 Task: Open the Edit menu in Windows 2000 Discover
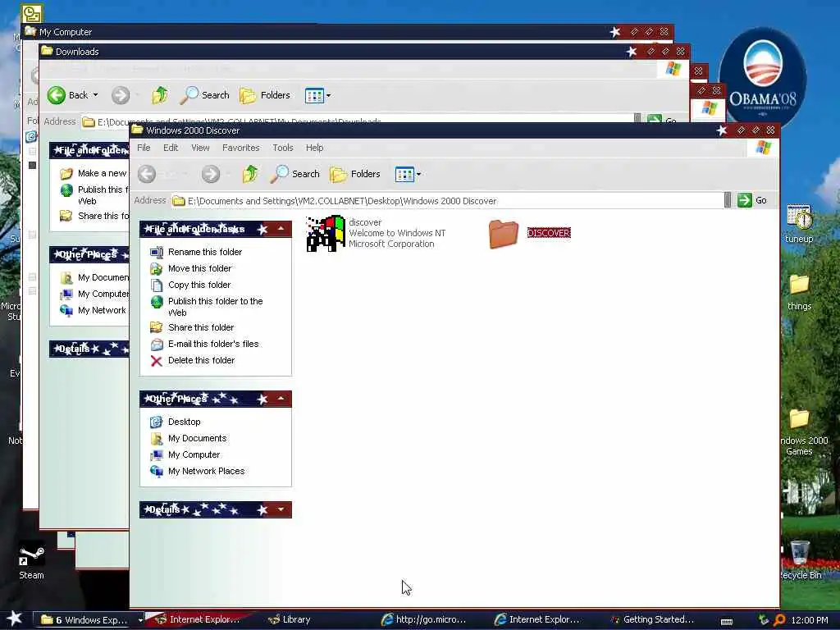click(171, 148)
